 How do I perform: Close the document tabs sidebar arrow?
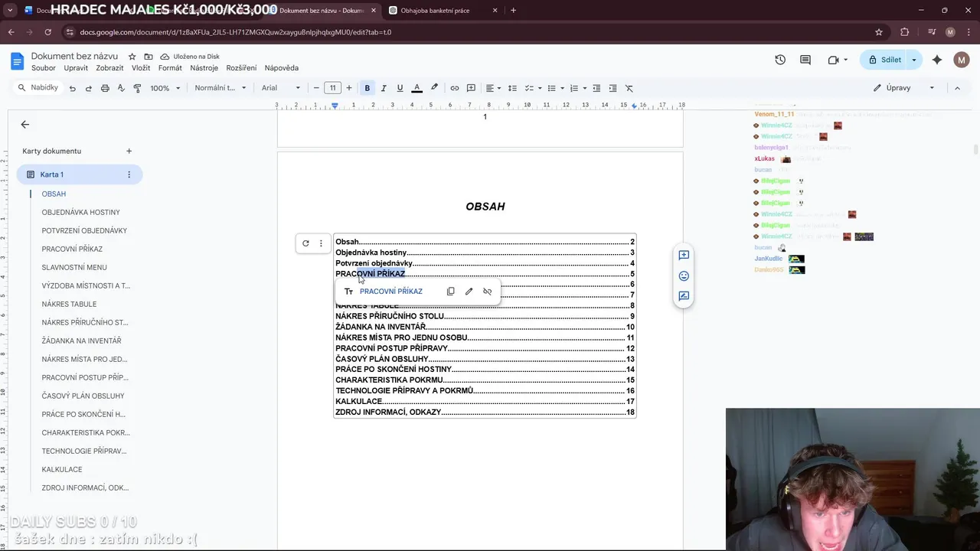[x=25, y=124]
